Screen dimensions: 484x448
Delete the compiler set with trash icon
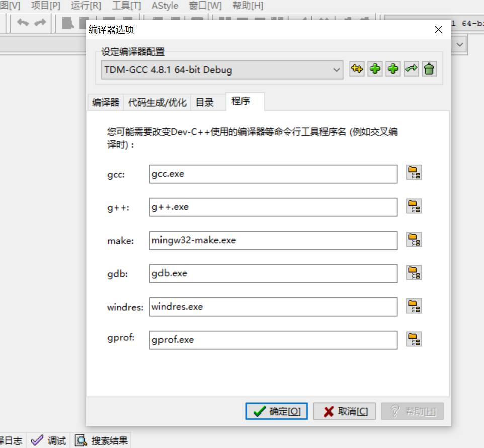[x=429, y=69]
